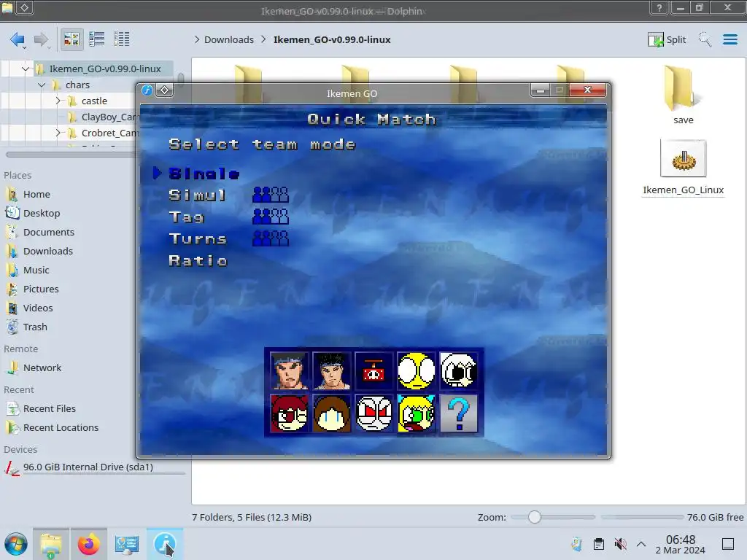Select Ikemen_GO_Linux executable file
This screenshot has height=560, width=747.
(683, 168)
